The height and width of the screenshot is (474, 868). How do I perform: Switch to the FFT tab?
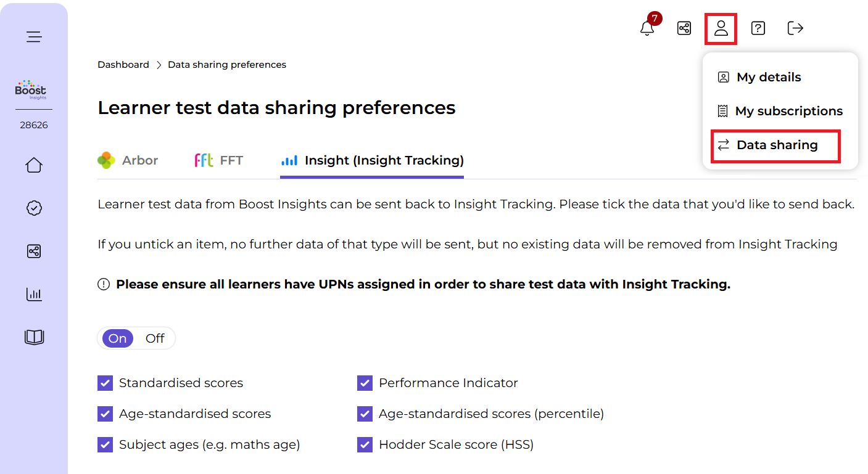pos(218,160)
